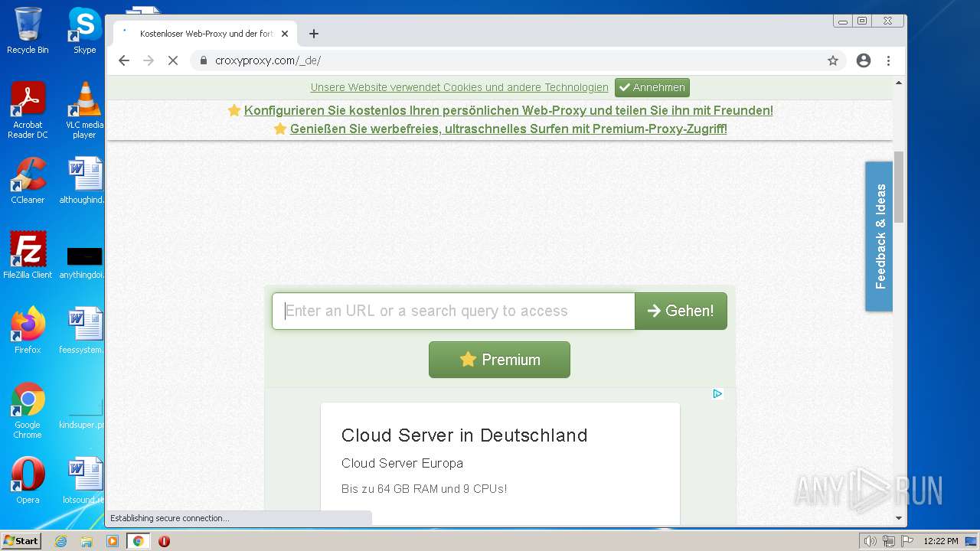980x551 pixels.
Task: Open the Action Center flag icon
Action: click(908, 541)
